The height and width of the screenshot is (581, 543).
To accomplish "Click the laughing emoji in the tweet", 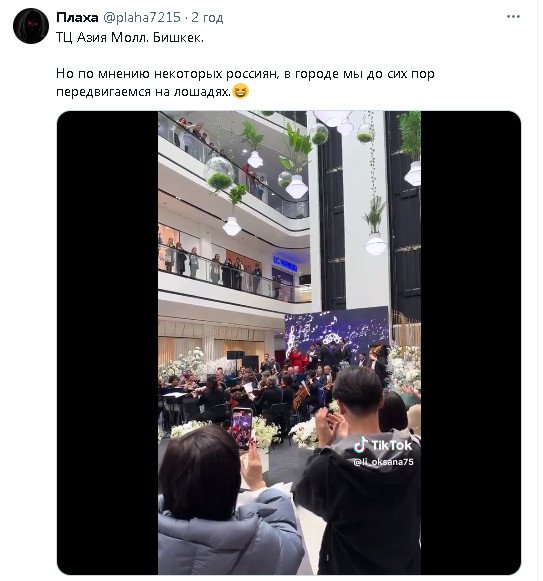I will [x=240, y=91].
